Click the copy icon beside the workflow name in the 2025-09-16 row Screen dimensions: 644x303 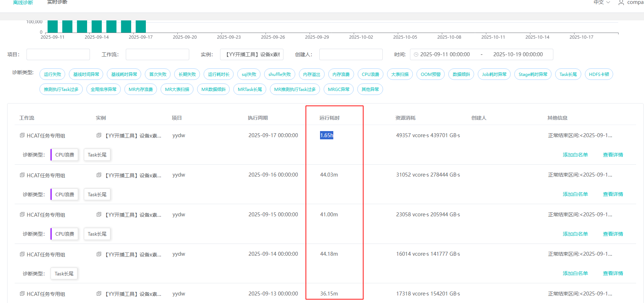pyautogui.click(x=22, y=175)
